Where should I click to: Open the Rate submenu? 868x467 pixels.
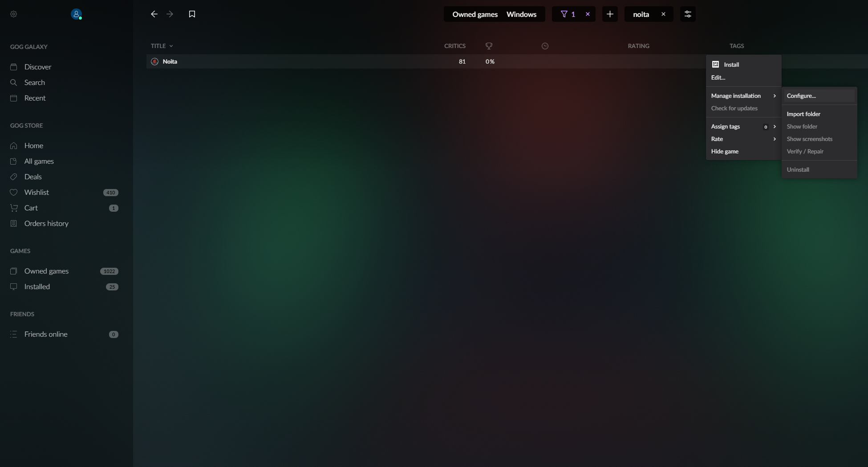(717, 139)
